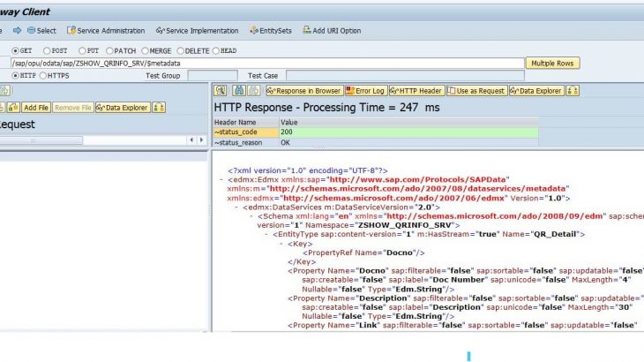Click the request pane right scroll arrow
The height and width of the screenshot is (362, 644).
[x=201, y=140]
